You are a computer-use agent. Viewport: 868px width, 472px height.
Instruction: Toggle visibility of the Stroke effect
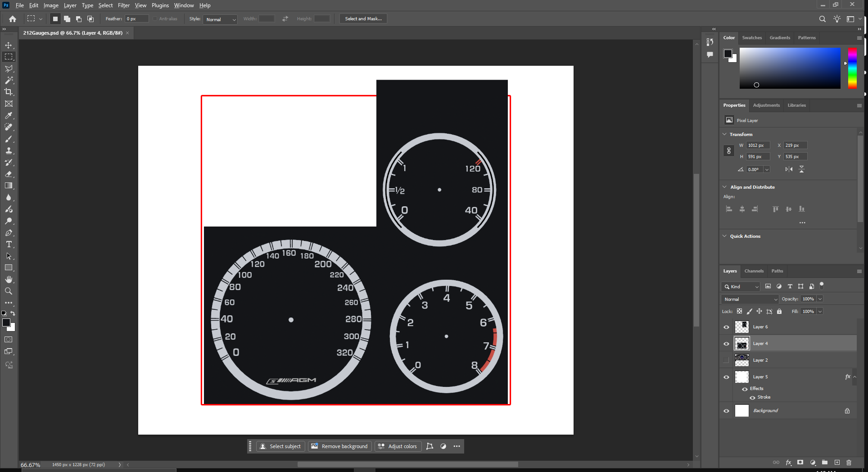point(752,397)
